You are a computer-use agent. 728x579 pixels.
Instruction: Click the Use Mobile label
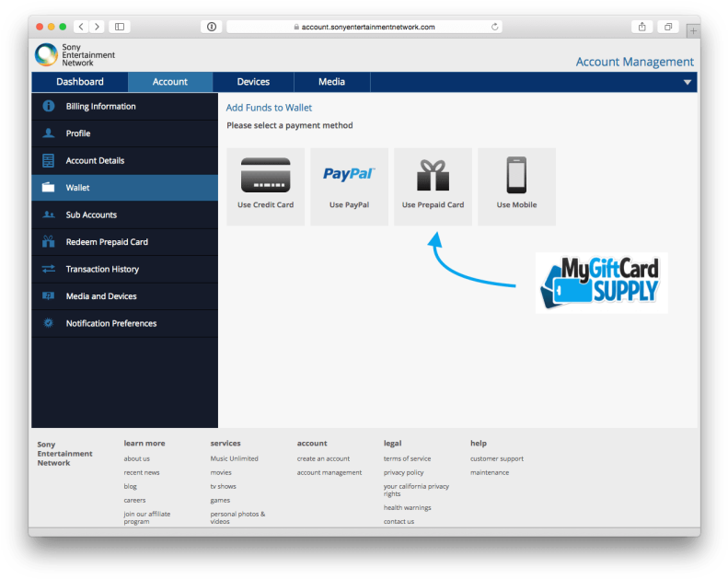pyautogui.click(x=516, y=204)
